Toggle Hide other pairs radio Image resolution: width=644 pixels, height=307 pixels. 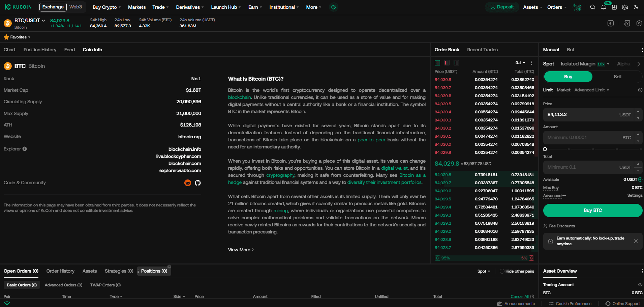point(502,271)
